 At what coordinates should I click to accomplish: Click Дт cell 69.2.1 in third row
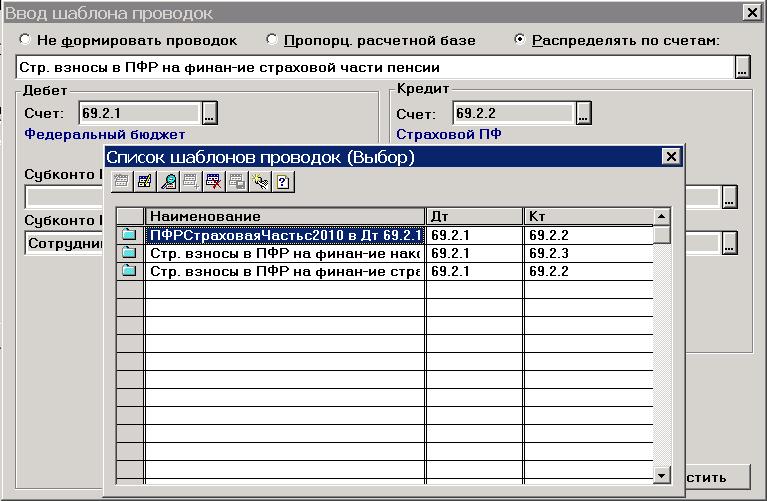[x=474, y=271]
